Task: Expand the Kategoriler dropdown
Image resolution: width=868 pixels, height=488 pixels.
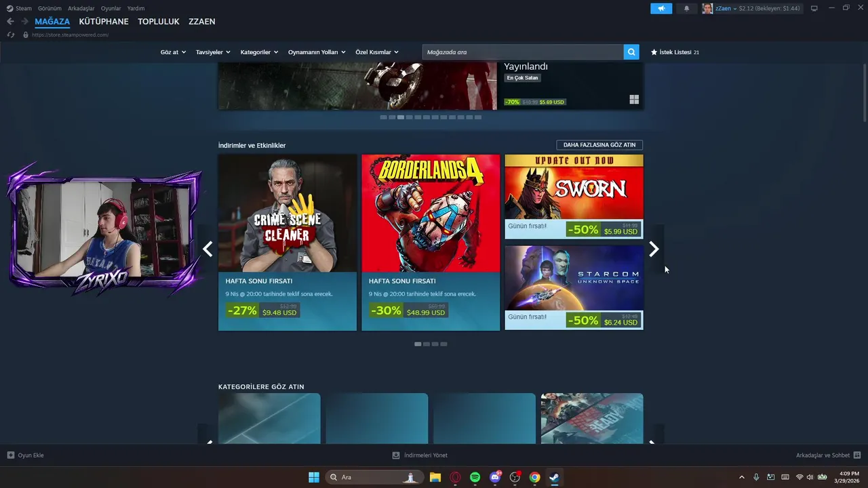Action: (259, 52)
